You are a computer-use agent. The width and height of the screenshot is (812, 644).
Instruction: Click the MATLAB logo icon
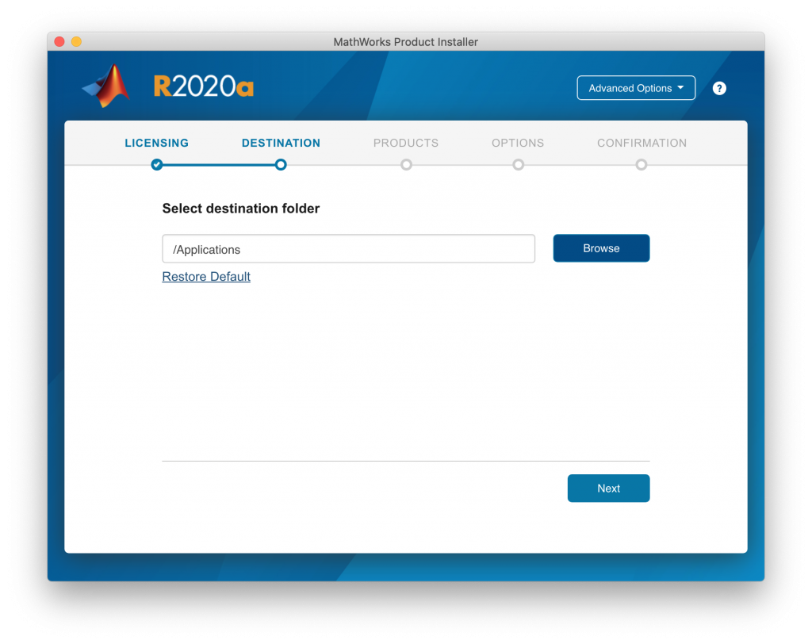pos(107,86)
